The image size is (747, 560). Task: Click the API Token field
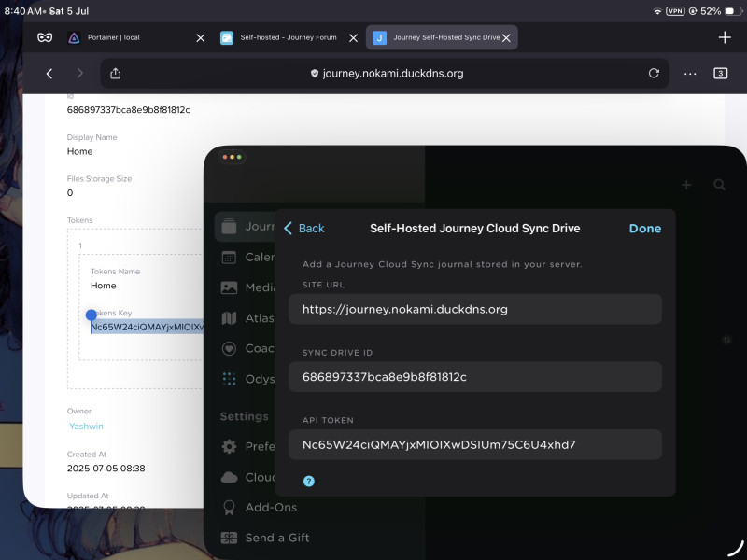[474, 444]
